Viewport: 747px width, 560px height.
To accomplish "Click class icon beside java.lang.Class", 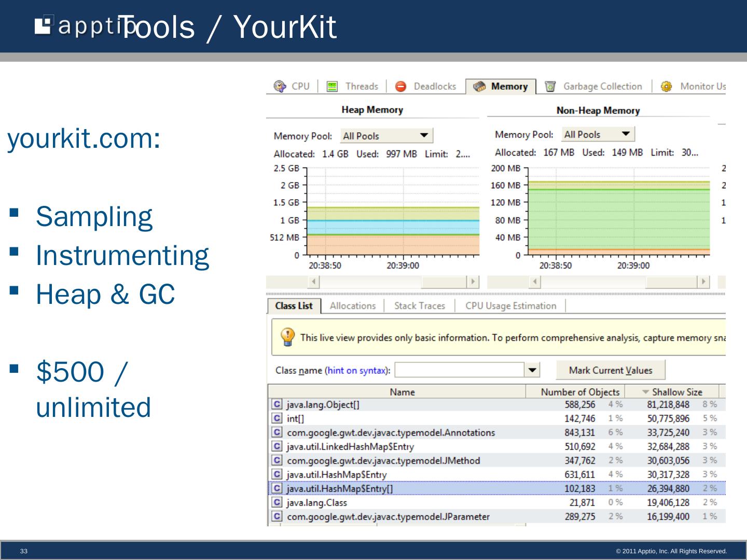I will [x=277, y=502].
